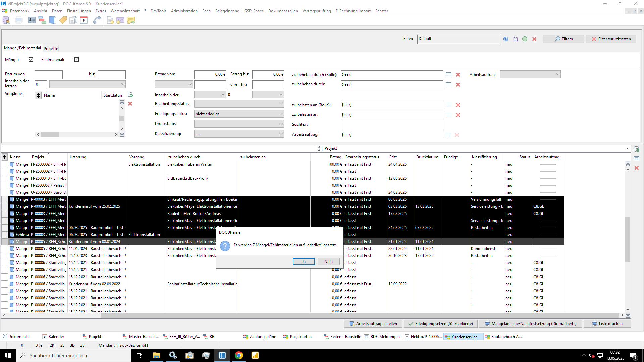Screen dimensions: 644x362
Task: Click the new email envelope icon
Action: (120, 20)
